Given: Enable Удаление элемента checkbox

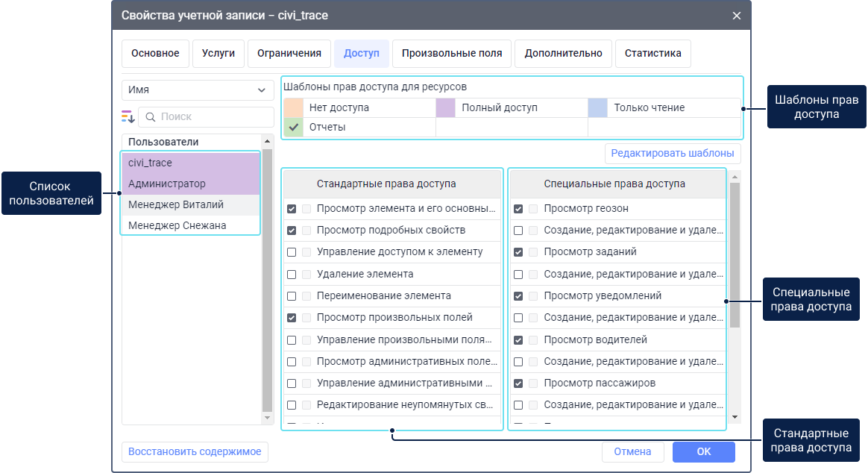Looking at the screenshot, I should pyautogui.click(x=292, y=275).
